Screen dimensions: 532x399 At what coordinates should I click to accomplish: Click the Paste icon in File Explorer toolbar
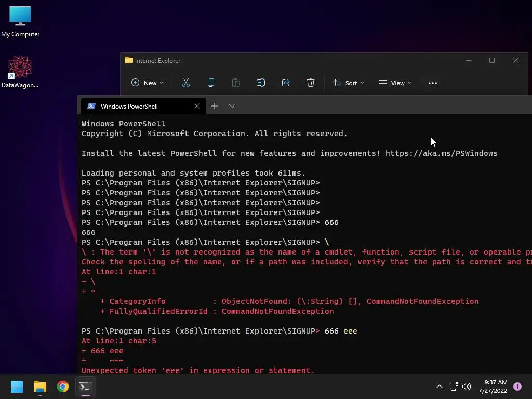click(x=235, y=83)
